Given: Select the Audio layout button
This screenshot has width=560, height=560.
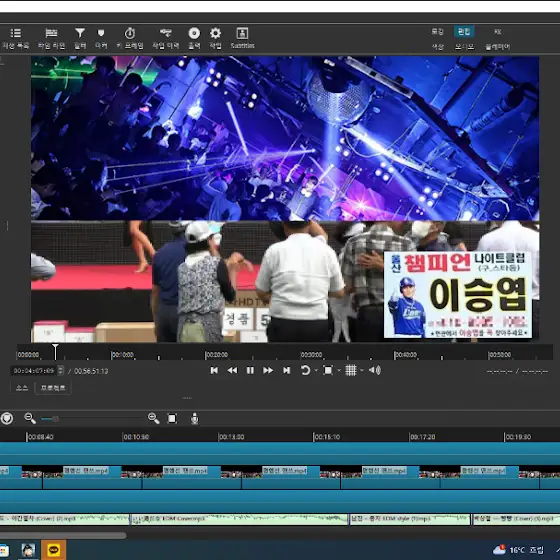Looking at the screenshot, I should point(464,46).
